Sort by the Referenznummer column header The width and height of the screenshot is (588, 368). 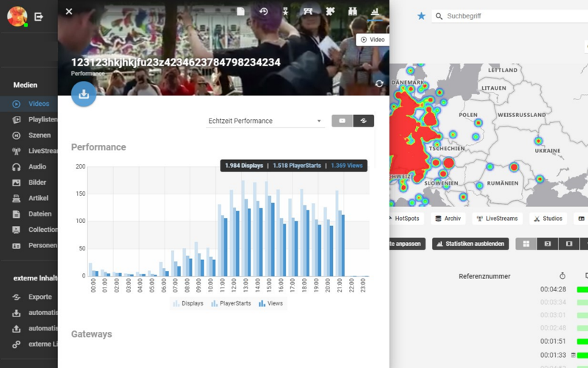[484, 277]
